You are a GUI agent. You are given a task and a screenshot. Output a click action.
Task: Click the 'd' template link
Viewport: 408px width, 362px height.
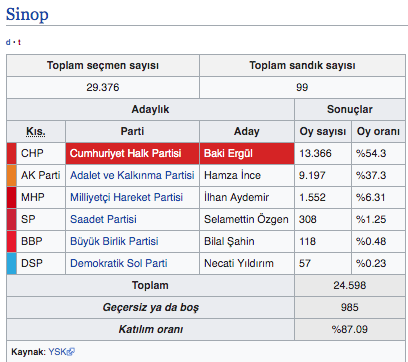tap(8, 42)
